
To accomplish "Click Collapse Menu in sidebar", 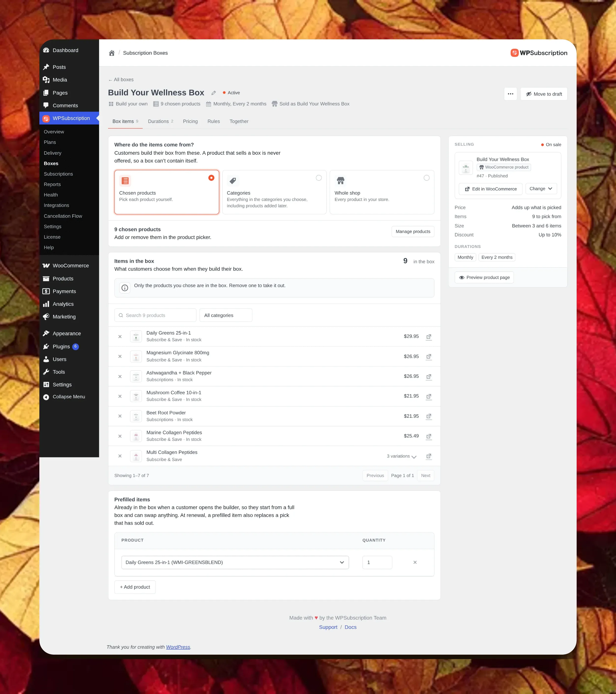I will 69,397.
